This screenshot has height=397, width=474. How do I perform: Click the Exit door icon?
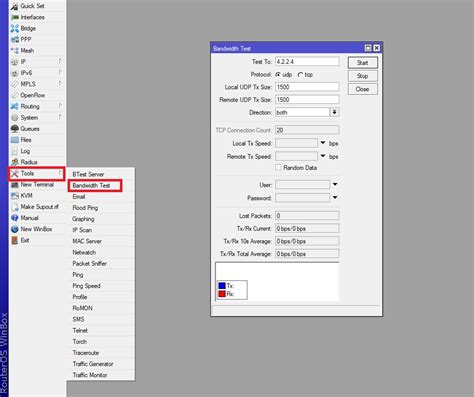tap(15, 240)
